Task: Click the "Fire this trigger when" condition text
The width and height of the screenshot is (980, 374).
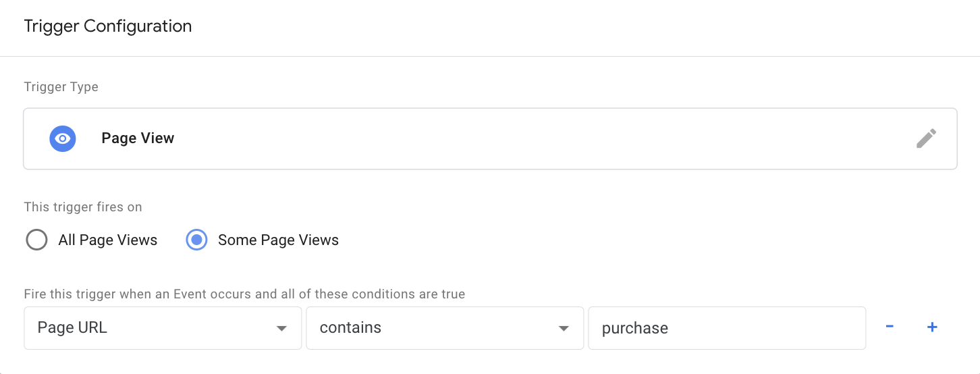Action: [x=244, y=294]
